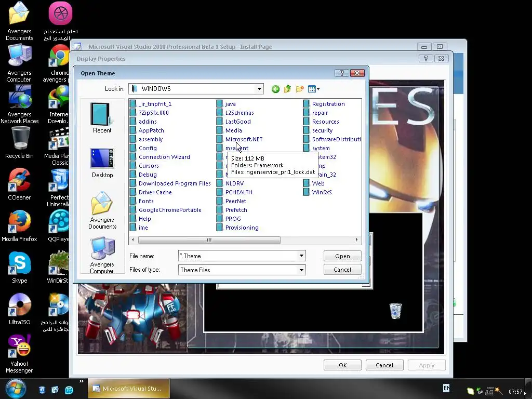Select the Microsoft.NET folder
The width and height of the screenshot is (532, 399).
(x=240, y=139)
